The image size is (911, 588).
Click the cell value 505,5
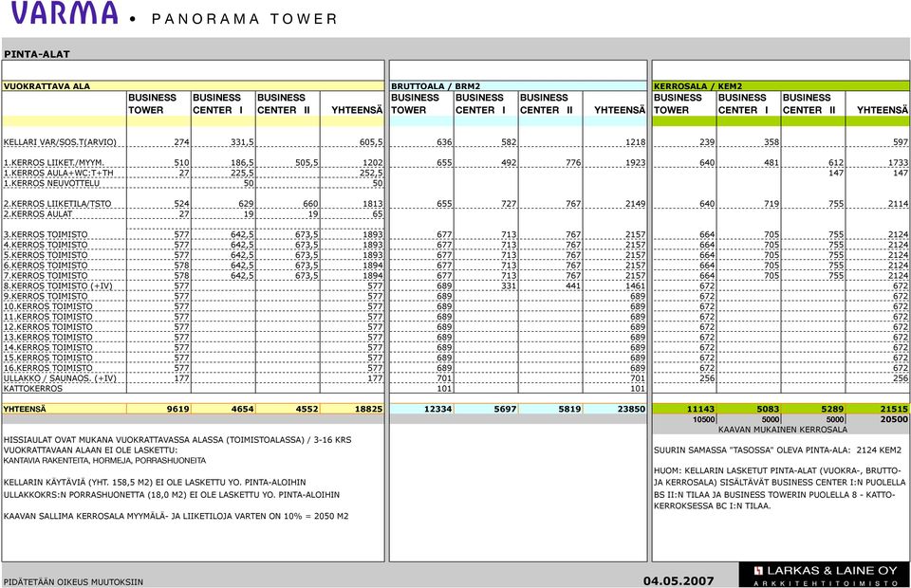pos(307,163)
